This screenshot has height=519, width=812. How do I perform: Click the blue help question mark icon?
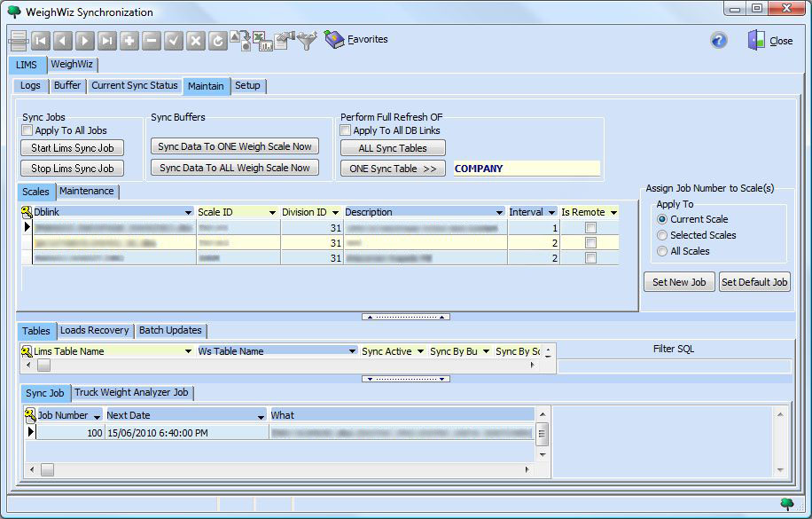pyautogui.click(x=719, y=41)
